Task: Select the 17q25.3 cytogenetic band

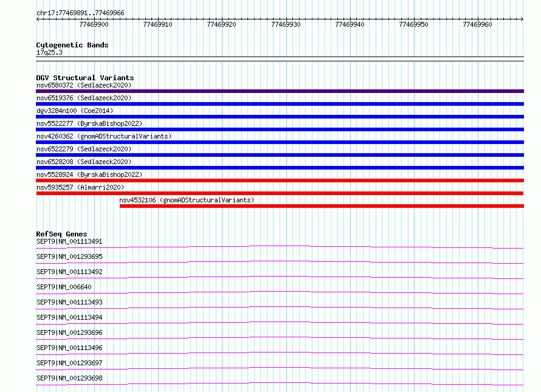Action: coord(49,52)
